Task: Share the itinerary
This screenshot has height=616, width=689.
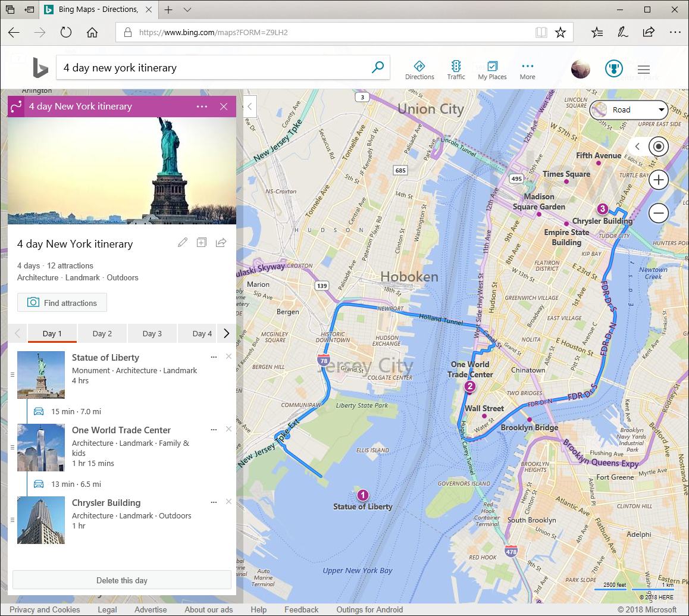Action: pyautogui.click(x=221, y=242)
